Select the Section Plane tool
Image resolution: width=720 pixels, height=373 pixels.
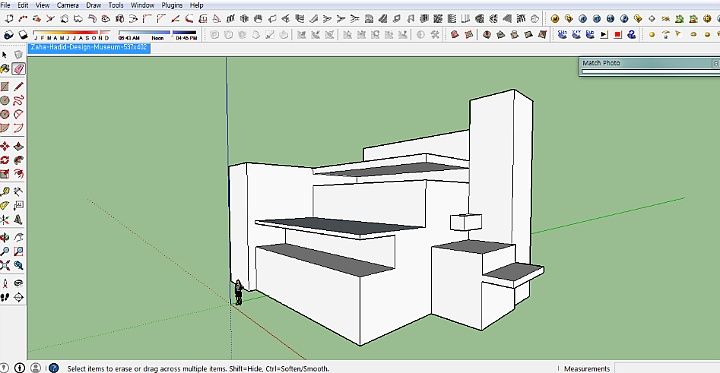(x=18, y=297)
